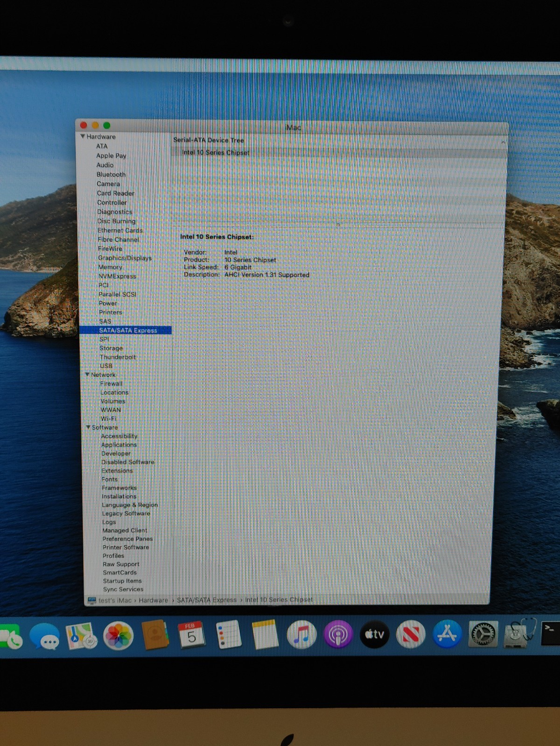Open the Calendar dock icon
The image size is (560, 746).
[191, 634]
